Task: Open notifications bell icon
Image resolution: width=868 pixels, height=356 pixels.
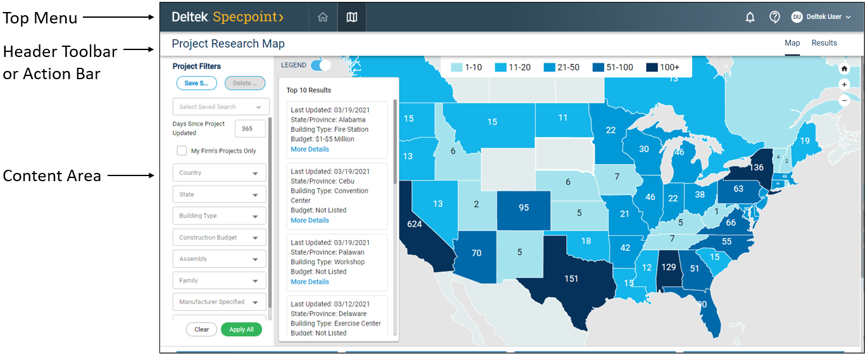Action: click(750, 18)
